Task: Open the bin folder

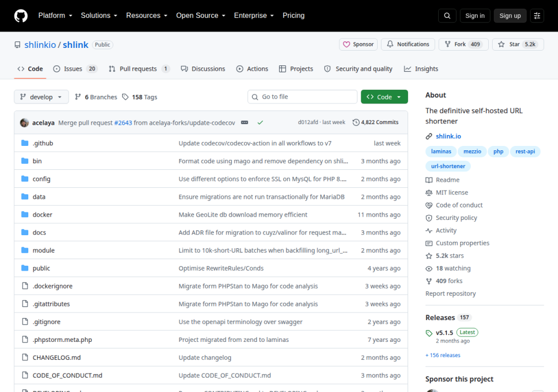Action: (37, 161)
